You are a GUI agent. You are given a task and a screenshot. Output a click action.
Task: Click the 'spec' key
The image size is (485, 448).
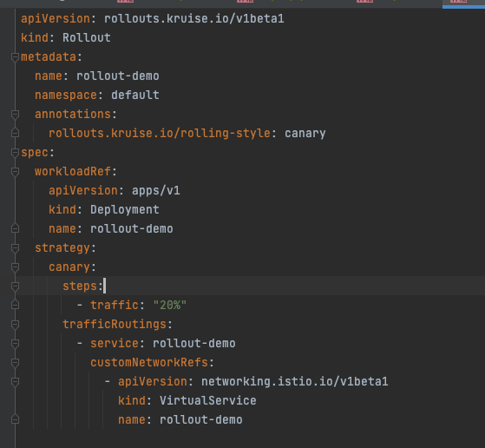pyautogui.click(x=35, y=153)
